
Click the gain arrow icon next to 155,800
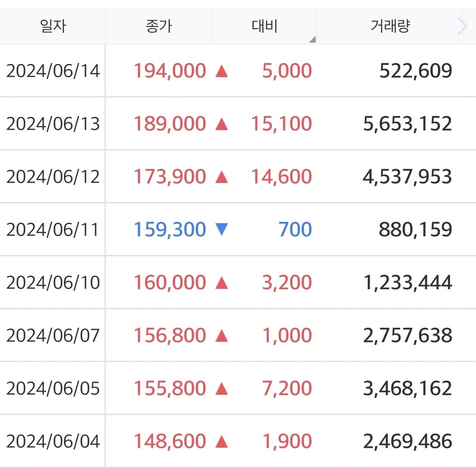[223, 388]
